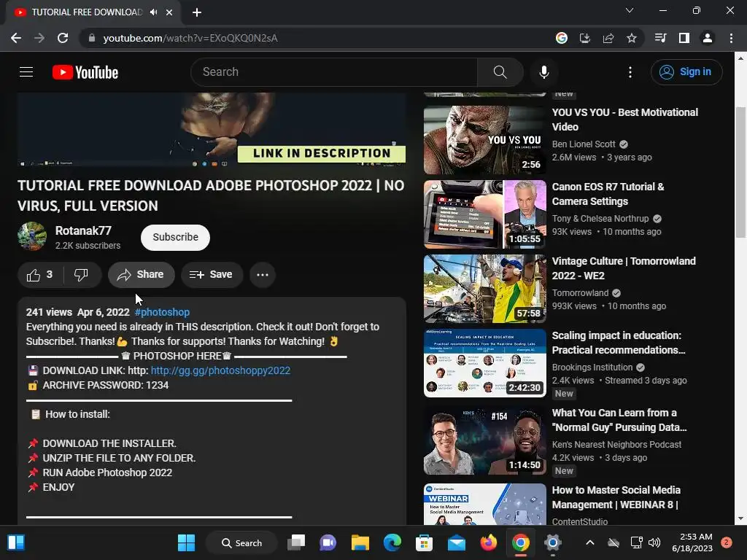Screen dimensions: 747x560
Task: Subscribe to Rotanak77 channel
Action: click(175, 237)
